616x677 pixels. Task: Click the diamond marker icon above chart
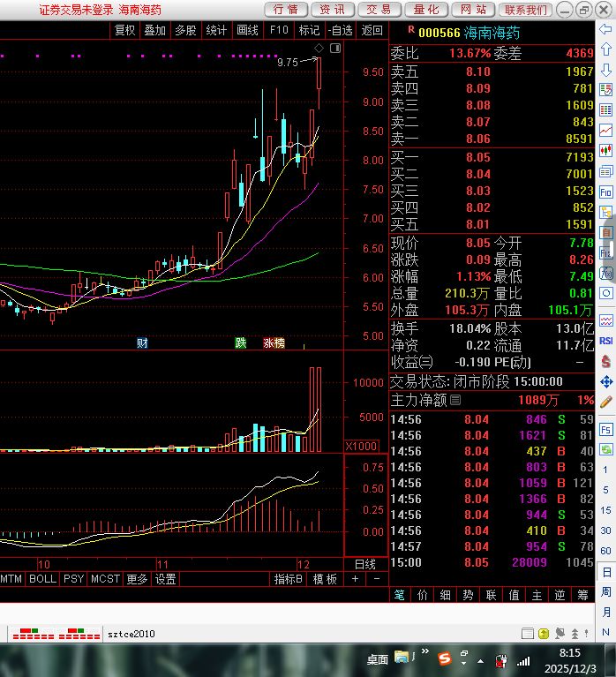[319, 49]
